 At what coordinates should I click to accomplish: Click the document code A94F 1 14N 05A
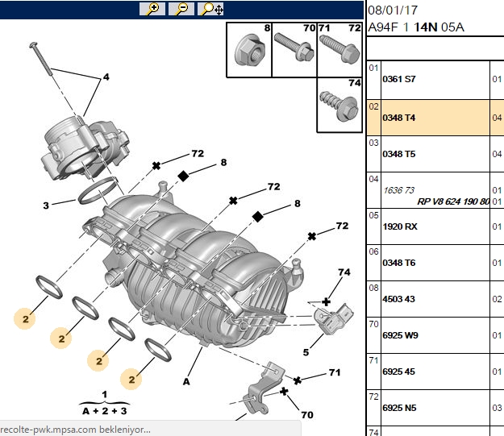coord(416,27)
